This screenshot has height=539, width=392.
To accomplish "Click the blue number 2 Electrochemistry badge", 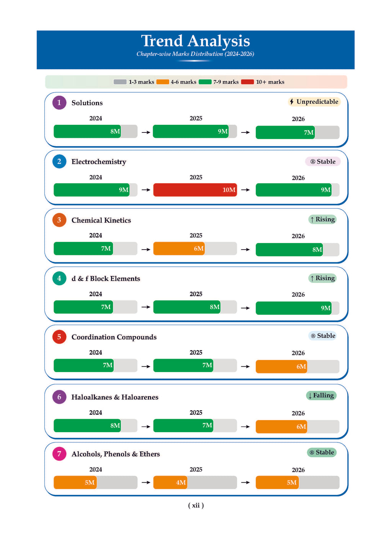I will (59, 162).
